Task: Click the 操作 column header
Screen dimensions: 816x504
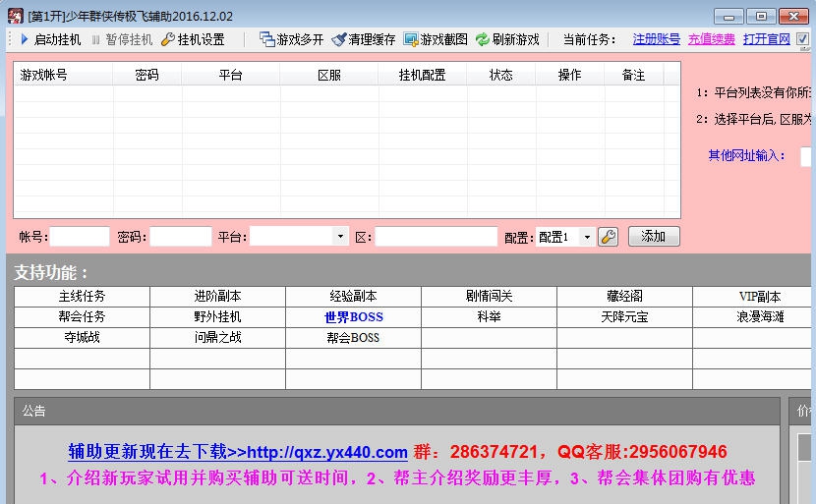Action: coord(569,75)
